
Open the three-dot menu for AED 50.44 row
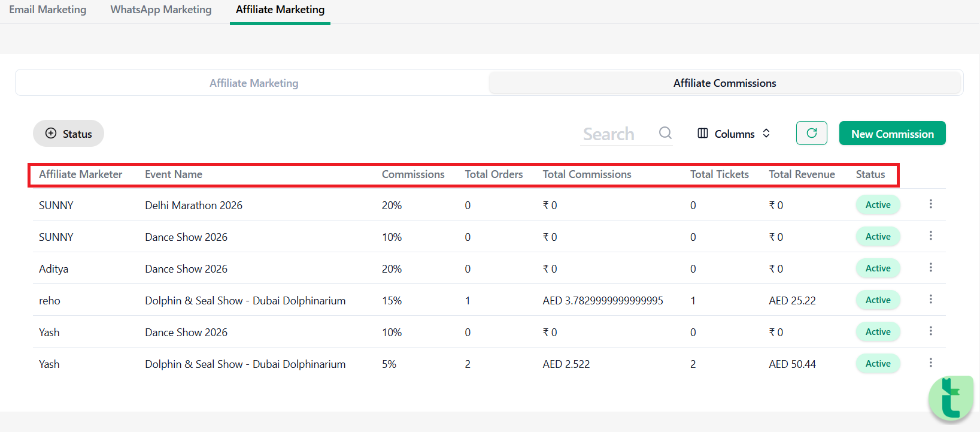[930, 363]
